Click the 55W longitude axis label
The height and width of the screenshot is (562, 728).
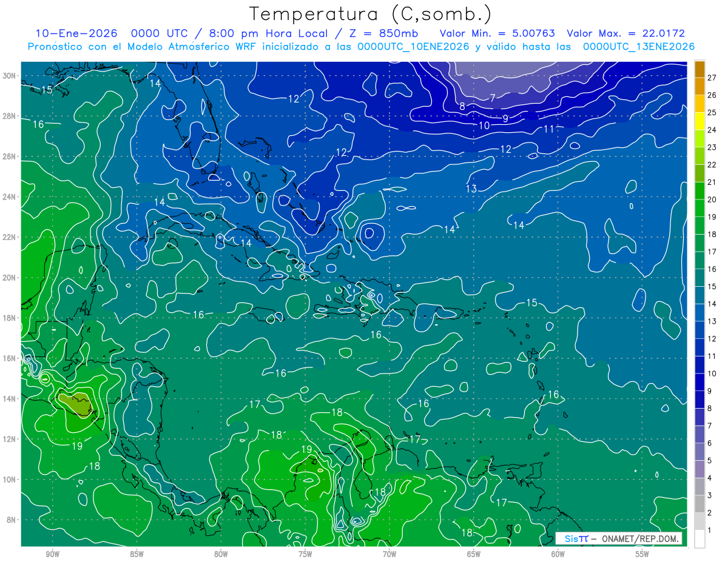pyautogui.click(x=642, y=554)
